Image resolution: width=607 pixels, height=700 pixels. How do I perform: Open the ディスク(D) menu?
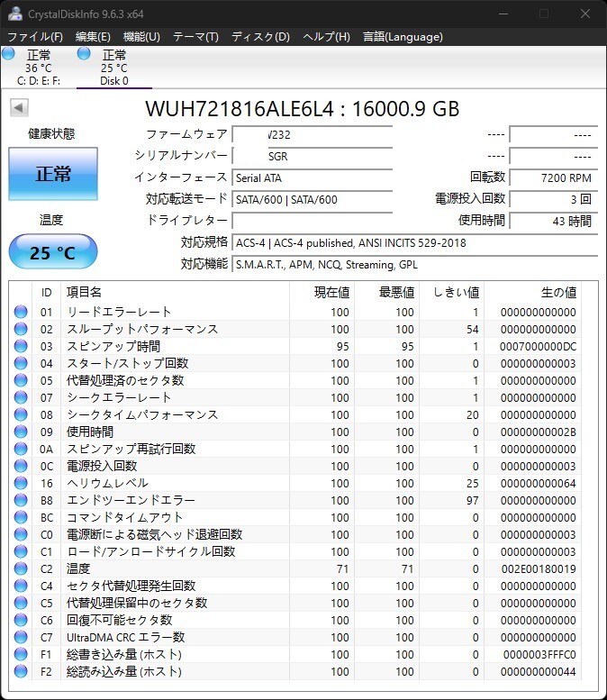(x=260, y=37)
